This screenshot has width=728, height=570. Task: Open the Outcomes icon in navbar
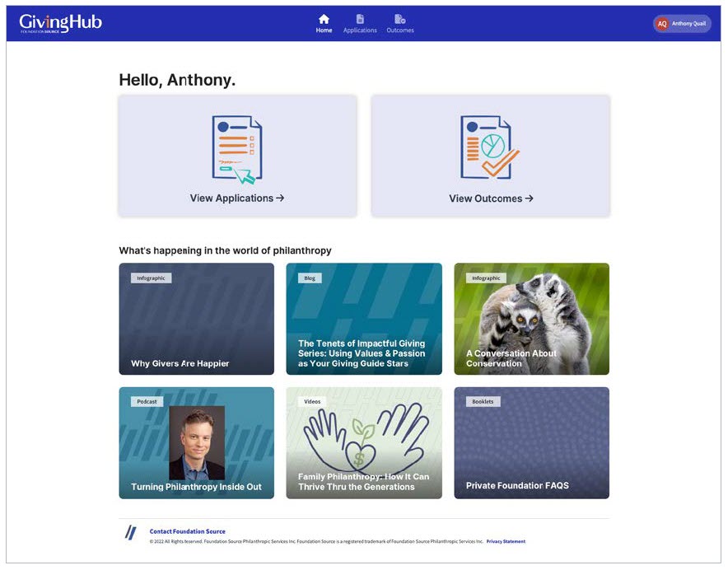[x=399, y=19]
